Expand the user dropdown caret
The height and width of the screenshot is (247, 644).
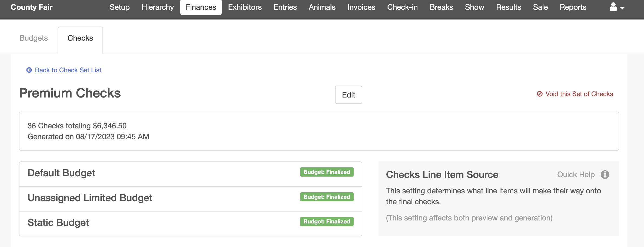pyautogui.click(x=622, y=8)
